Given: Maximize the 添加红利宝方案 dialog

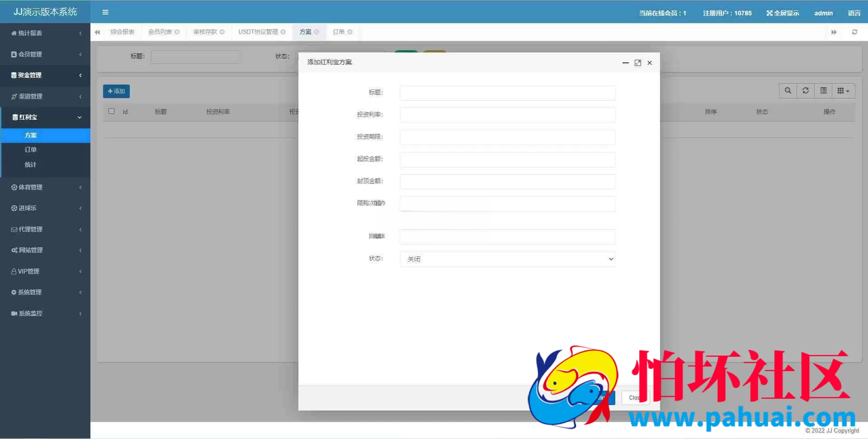Looking at the screenshot, I should [637, 63].
